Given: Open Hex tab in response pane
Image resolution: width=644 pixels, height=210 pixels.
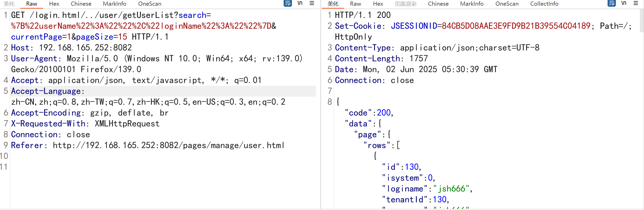Looking at the screenshot, I should click(378, 4).
